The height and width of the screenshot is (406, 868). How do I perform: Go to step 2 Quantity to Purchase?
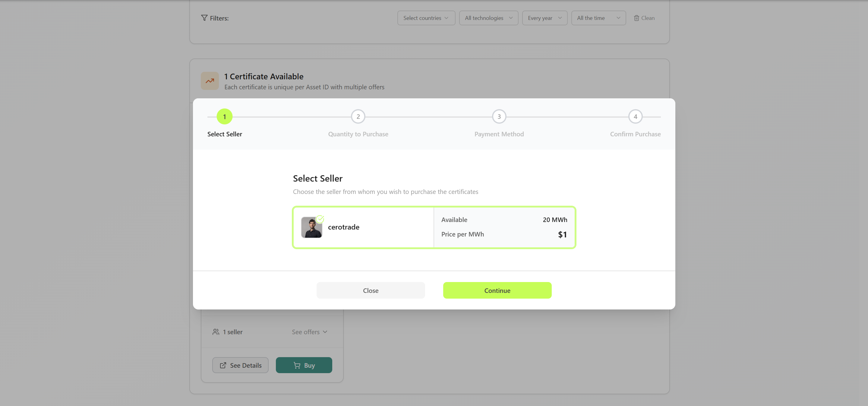pos(358,117)
